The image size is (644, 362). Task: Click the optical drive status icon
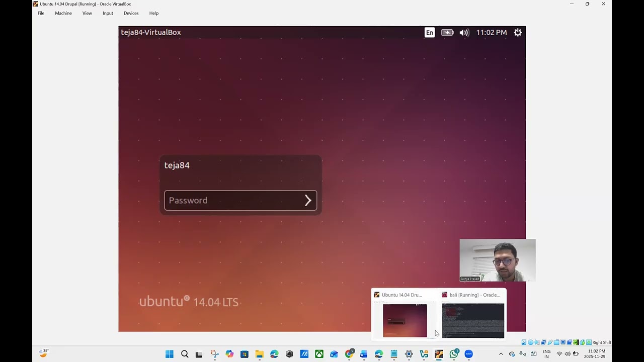[x=530, y=342]
